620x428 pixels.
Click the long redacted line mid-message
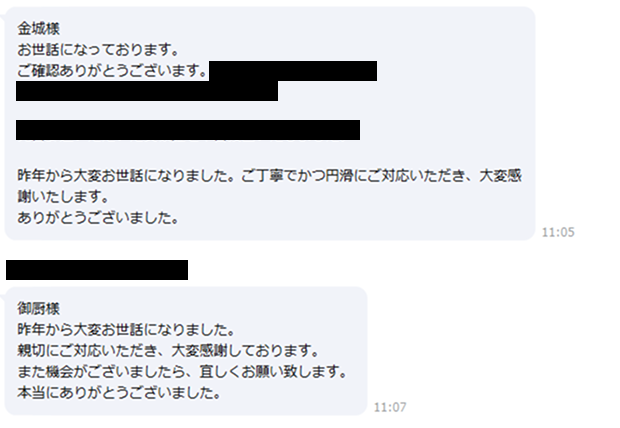[x=188, y=130]
